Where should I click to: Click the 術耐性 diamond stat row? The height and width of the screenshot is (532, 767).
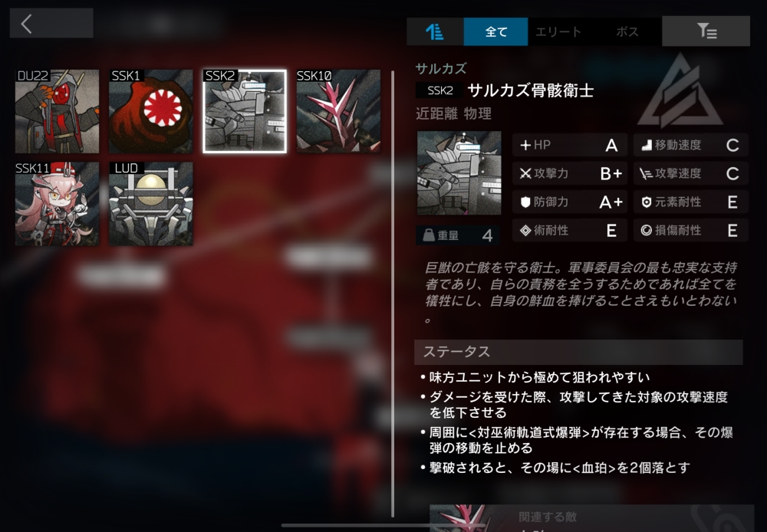tap(570, 230)
